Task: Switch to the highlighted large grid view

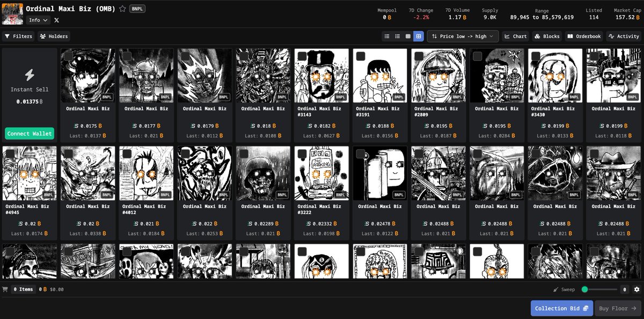Action: (x=419, y=36)
